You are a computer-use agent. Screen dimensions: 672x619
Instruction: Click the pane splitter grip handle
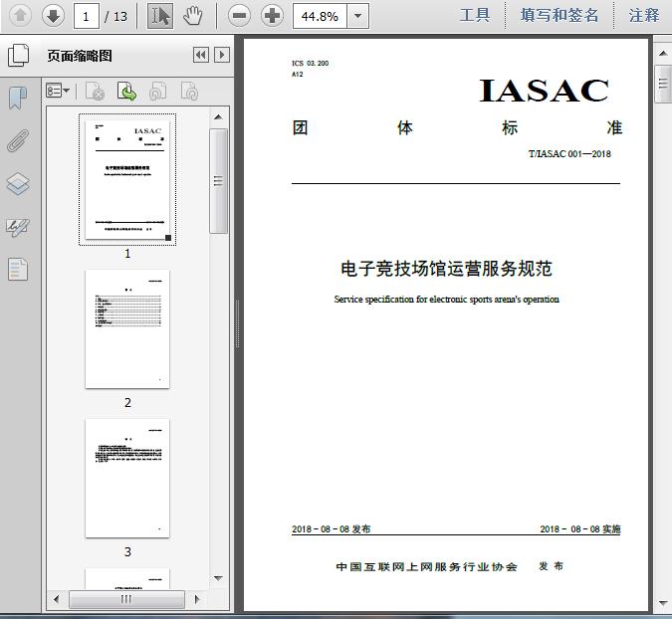click(x=237, y=323)
